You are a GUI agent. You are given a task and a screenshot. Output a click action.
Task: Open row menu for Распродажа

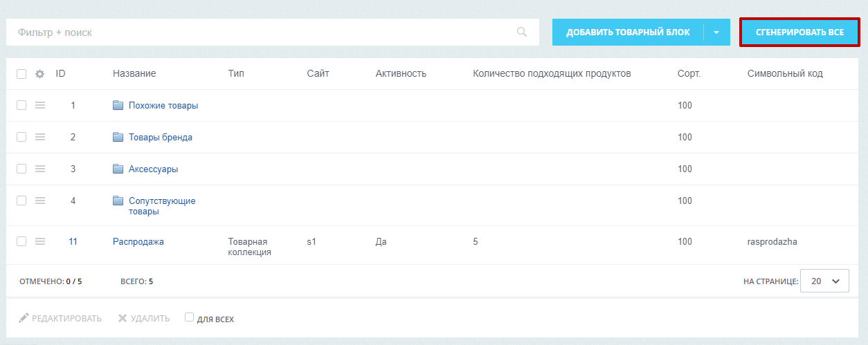pos(40,241)
